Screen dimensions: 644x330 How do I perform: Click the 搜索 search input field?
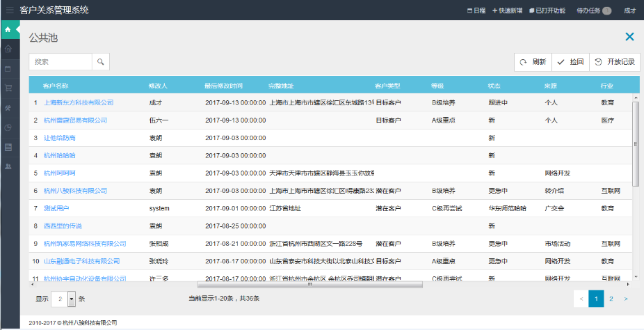coord(61,62)
